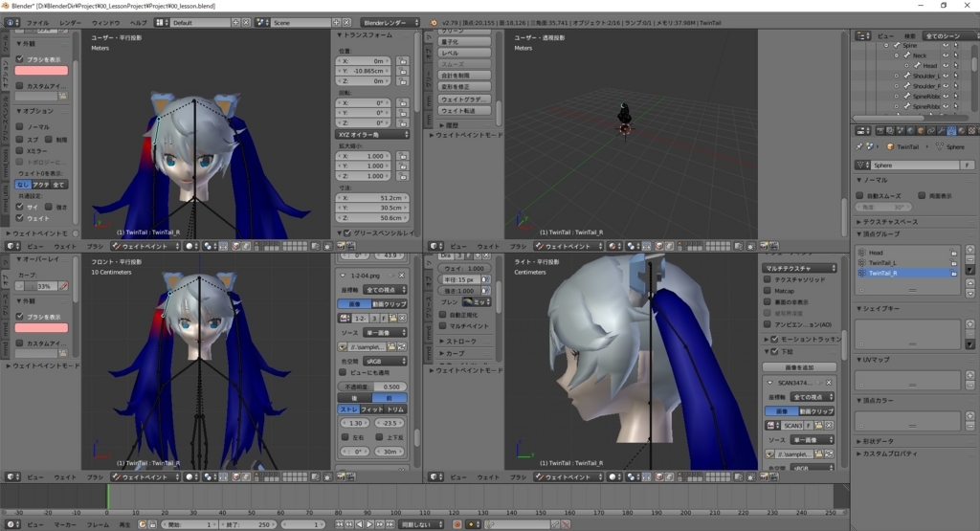Viewport: 980px width, 531px height.
Task: Open the ヘルプ menu
Action: [138, 23]
